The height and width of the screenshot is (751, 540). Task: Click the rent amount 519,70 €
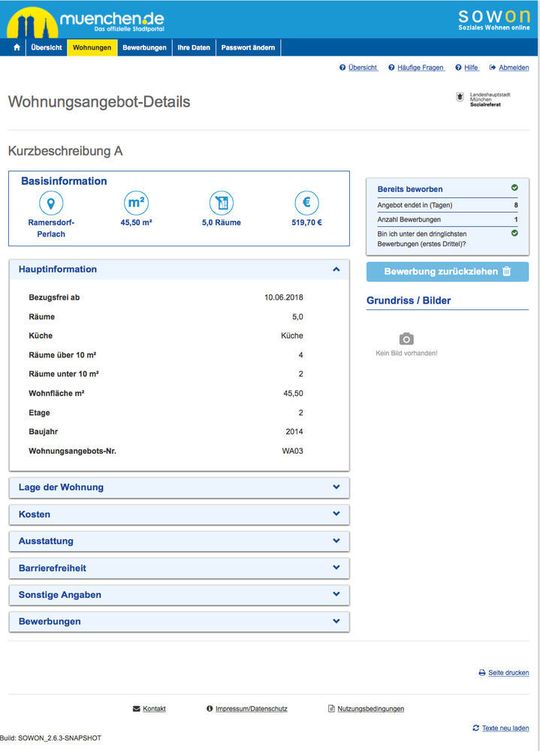[x=307, y=222]
